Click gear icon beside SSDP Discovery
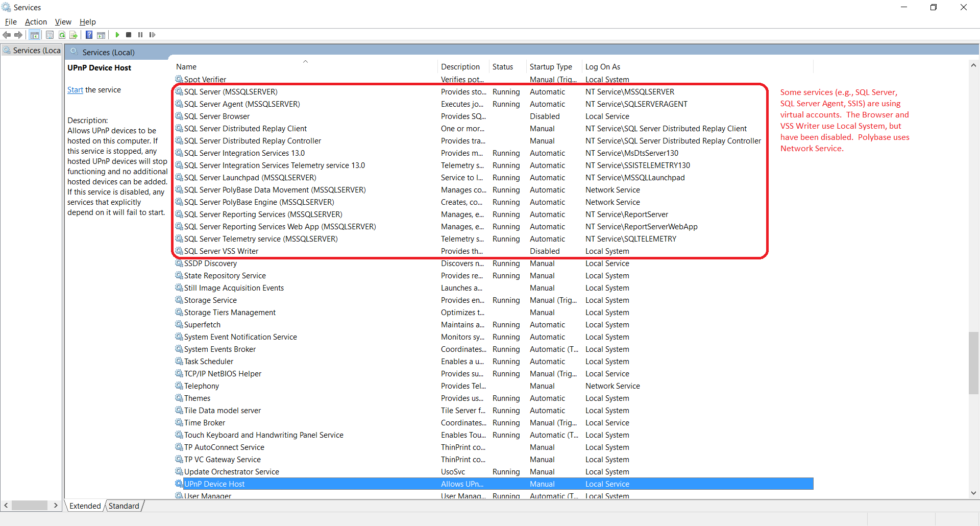The image size is (980, 526). click(179, 264)
